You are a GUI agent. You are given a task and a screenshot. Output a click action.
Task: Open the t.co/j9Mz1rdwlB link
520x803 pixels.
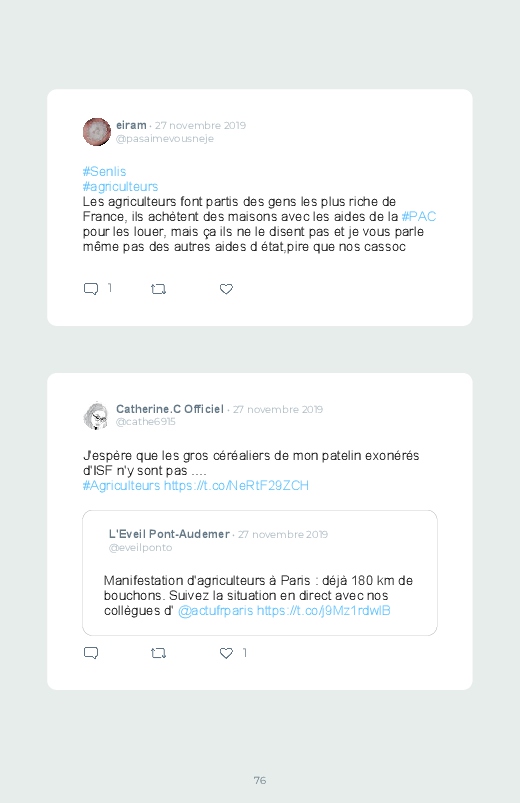(x=324, y=610)
